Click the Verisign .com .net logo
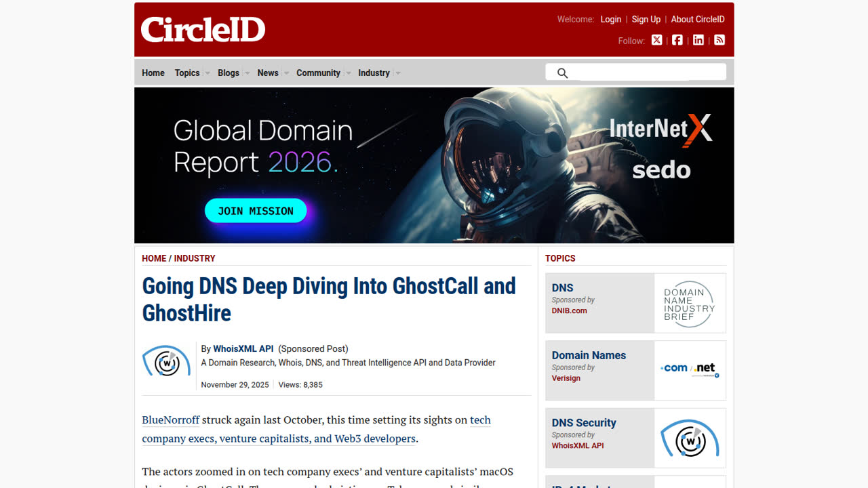Viewport: 868px width, 488px height. [x=690, y=370]
